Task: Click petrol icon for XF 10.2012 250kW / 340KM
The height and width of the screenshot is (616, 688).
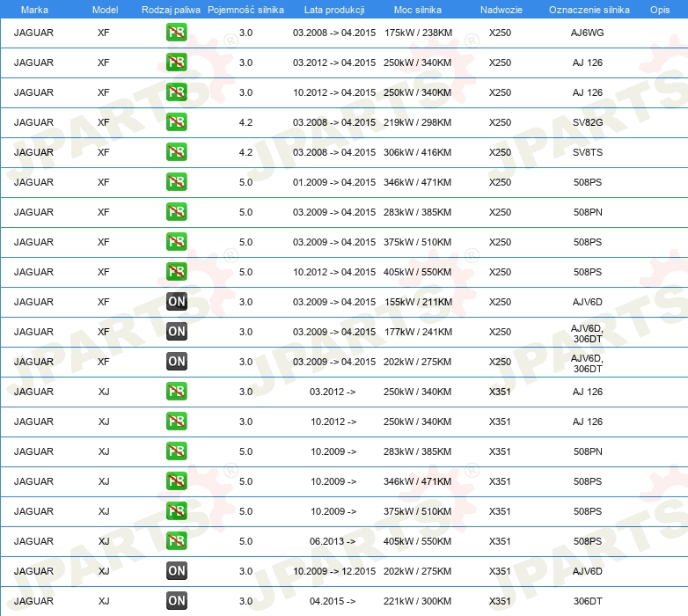Action: [x=176, y=92]
